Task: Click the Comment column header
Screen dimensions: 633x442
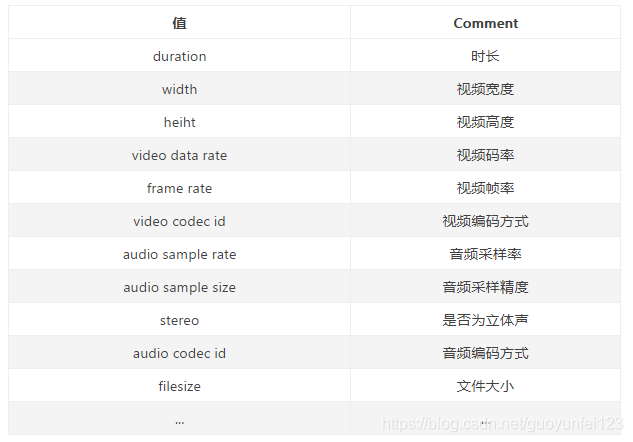Action: [485, 23]
